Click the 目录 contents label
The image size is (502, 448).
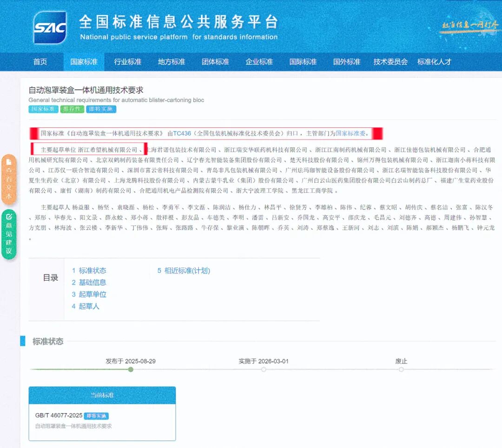coord(51,278)
